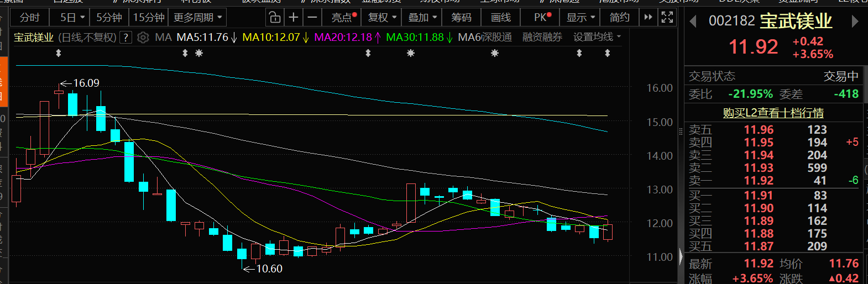Click the MA5:11.76 value
The height and width of the screenshot is (284, 868).
pos(202,38)
